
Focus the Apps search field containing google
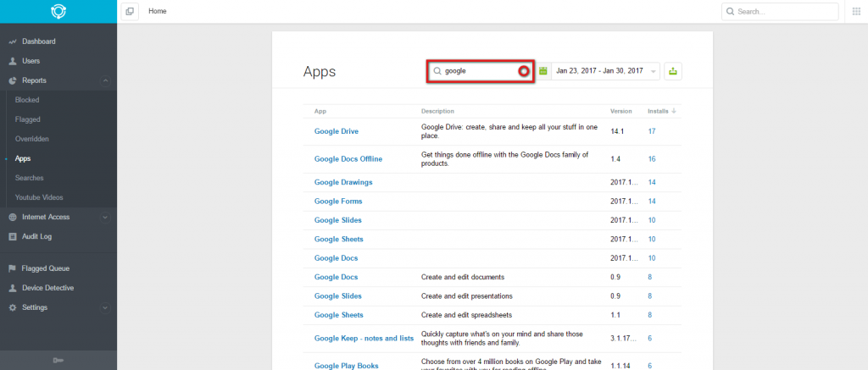[x=480, y=71]
